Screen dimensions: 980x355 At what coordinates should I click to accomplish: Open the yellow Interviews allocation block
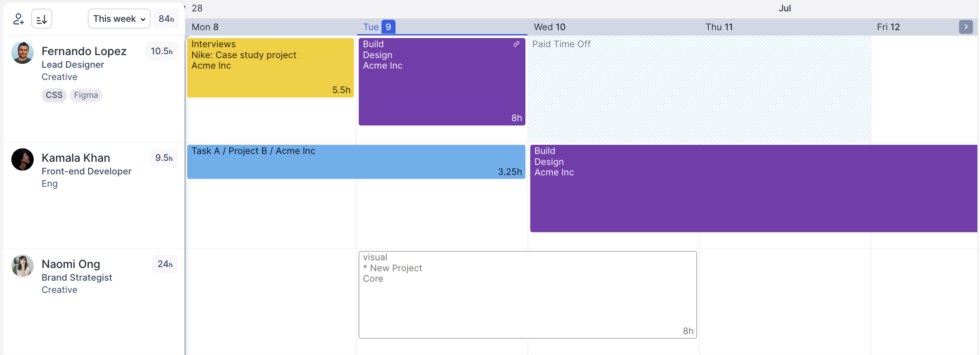coord(270,68)
